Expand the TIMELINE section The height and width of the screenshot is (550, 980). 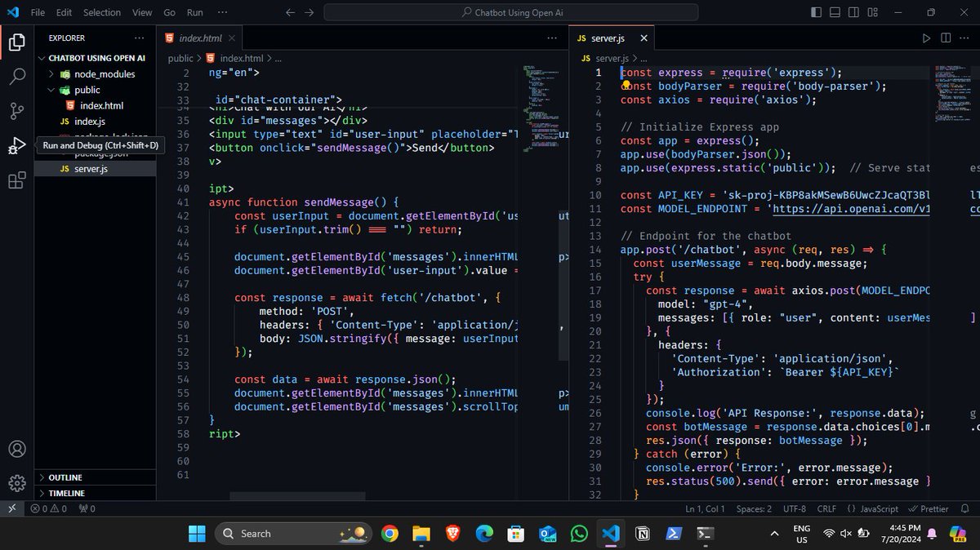[x=96, y=493]
